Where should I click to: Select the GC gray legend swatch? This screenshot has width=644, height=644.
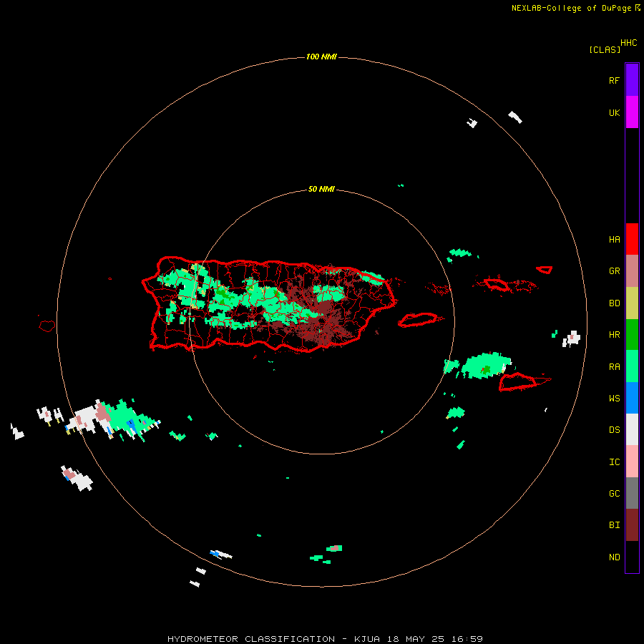coord(632,493)
